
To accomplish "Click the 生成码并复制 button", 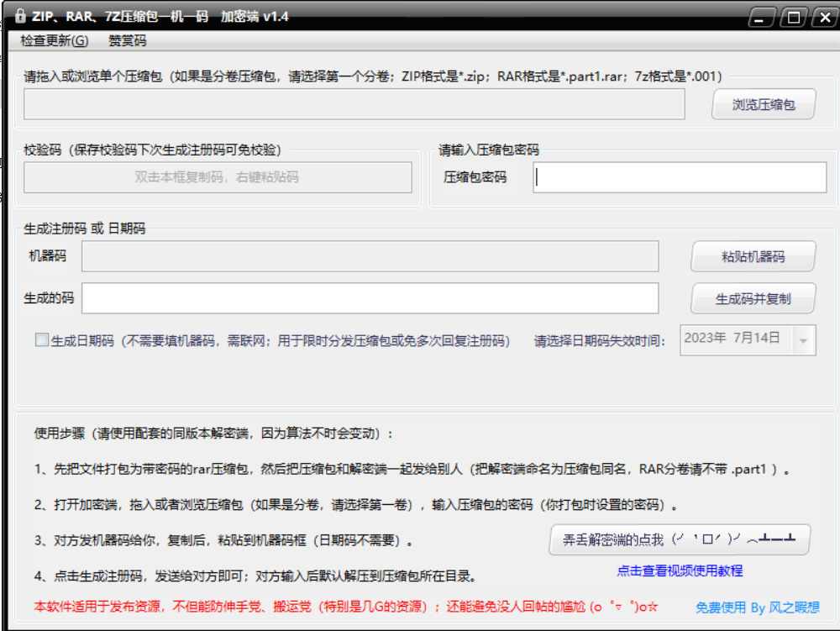I will [x=753, y=299].
